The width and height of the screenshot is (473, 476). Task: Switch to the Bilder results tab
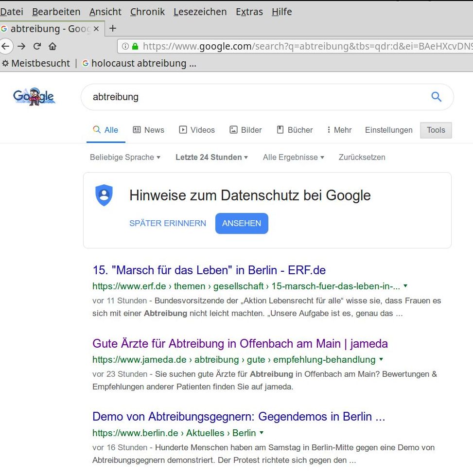pos(245,130)
